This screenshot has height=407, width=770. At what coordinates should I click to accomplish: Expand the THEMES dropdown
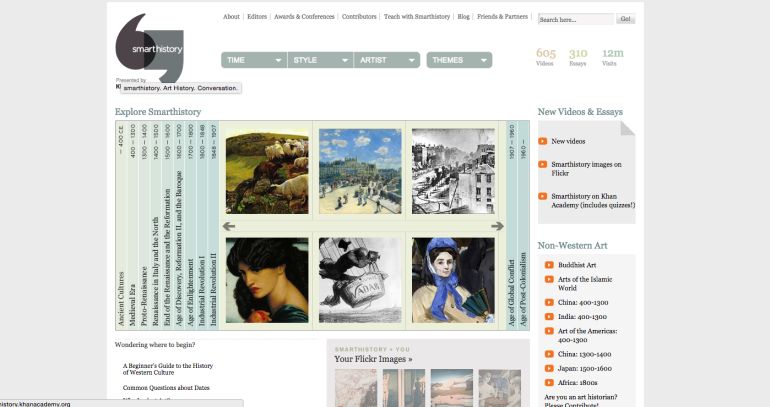[459, 60]
